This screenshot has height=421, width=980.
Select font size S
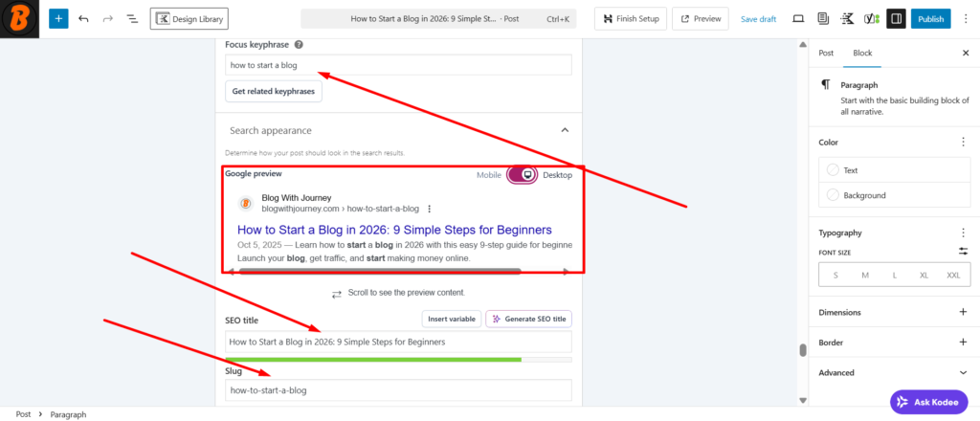835,275
